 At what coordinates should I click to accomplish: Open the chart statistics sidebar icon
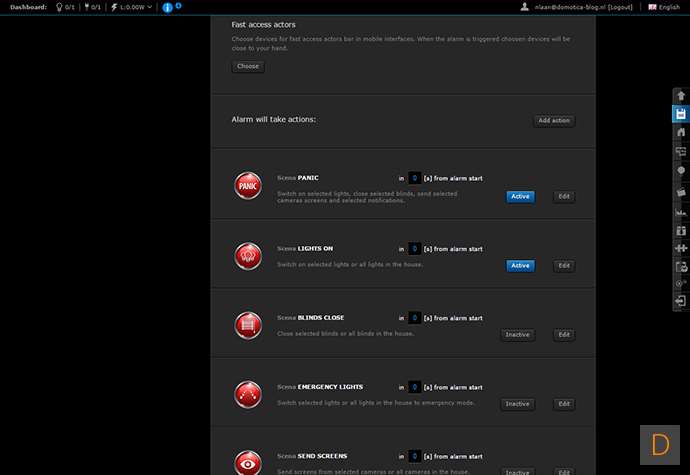click(x=681, y=212)
